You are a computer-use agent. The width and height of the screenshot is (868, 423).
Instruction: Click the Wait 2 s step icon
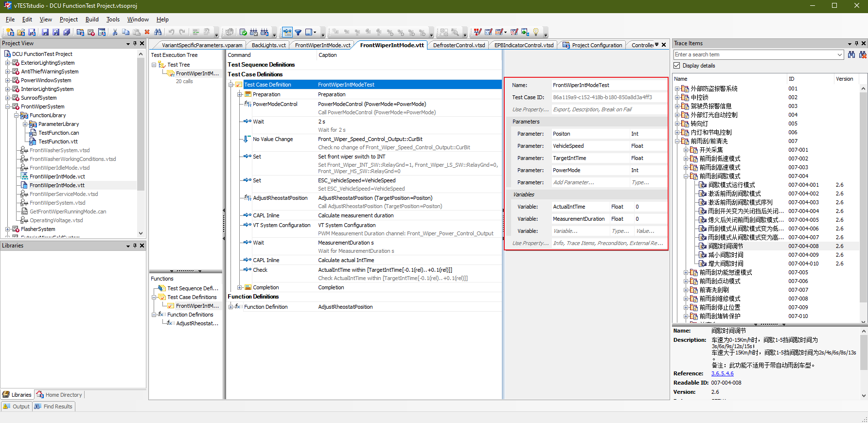click(x=248, y=122)
